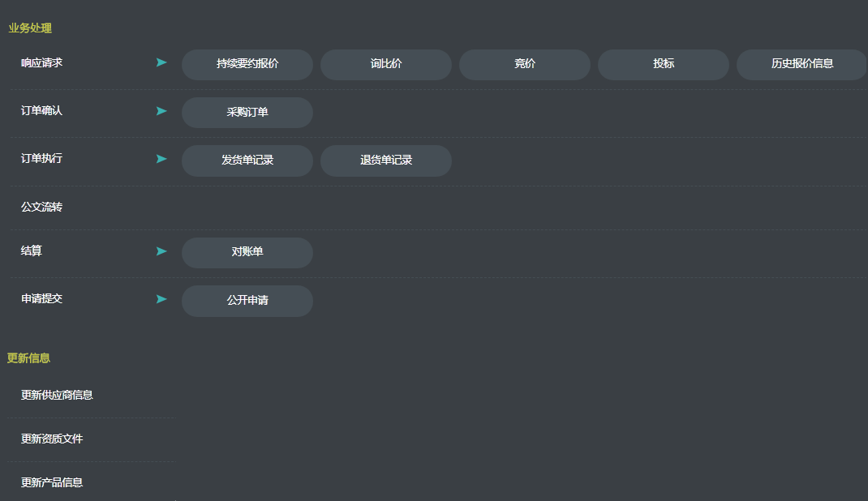Open 退货单记录 list
Image resolution: width=868 pixels, height=501 pixels.
click(x=386, y=161)
